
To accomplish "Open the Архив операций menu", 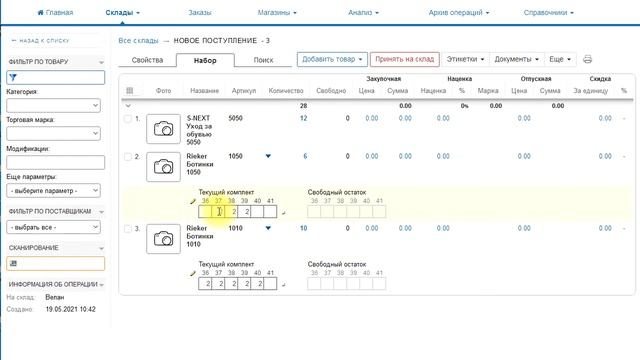I will click(459, 13).
